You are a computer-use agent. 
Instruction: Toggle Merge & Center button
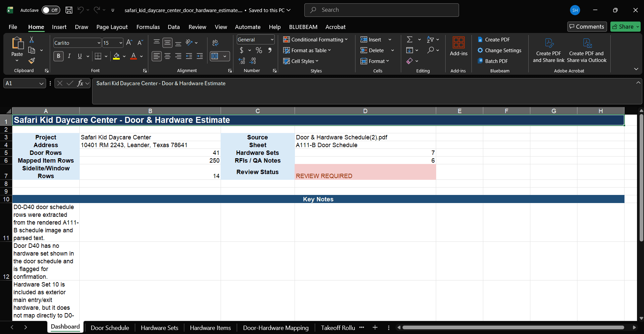point(215,56)
